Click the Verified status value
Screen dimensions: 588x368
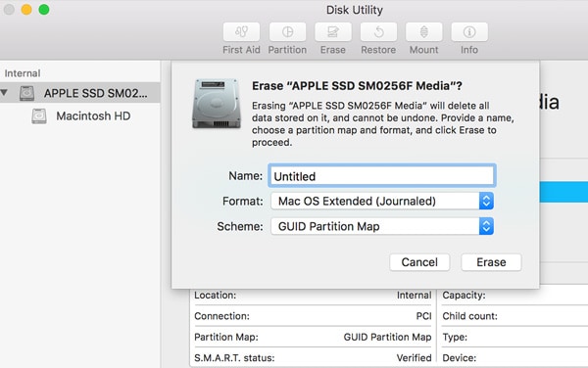(x=414, y=358)
